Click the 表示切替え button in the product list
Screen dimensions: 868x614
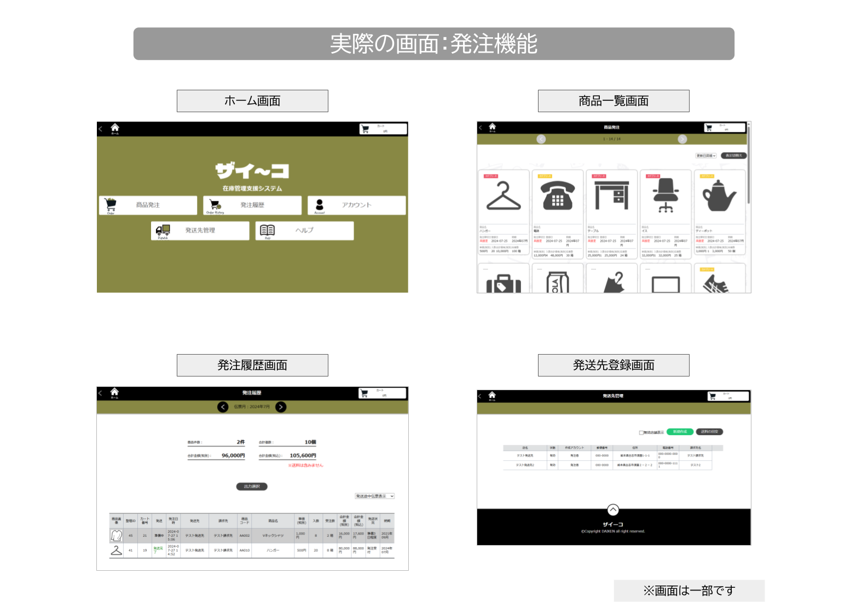734,156
